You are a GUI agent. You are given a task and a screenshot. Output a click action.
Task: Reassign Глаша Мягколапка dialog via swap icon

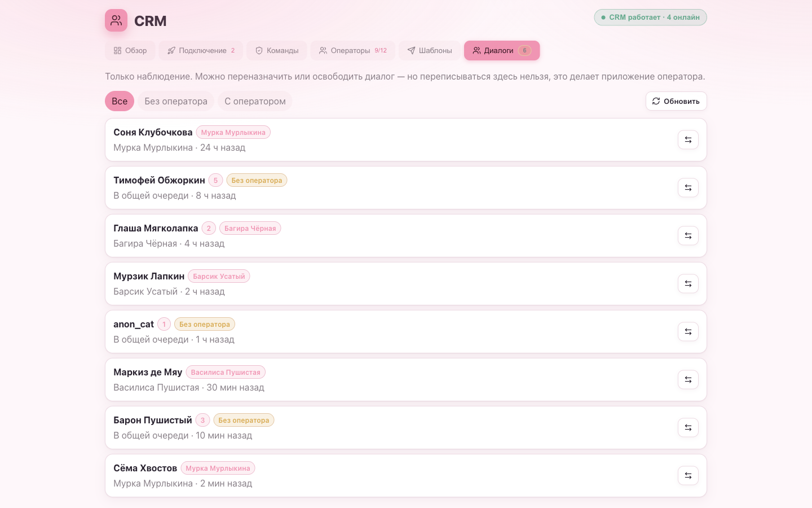[x=688, y=236]
